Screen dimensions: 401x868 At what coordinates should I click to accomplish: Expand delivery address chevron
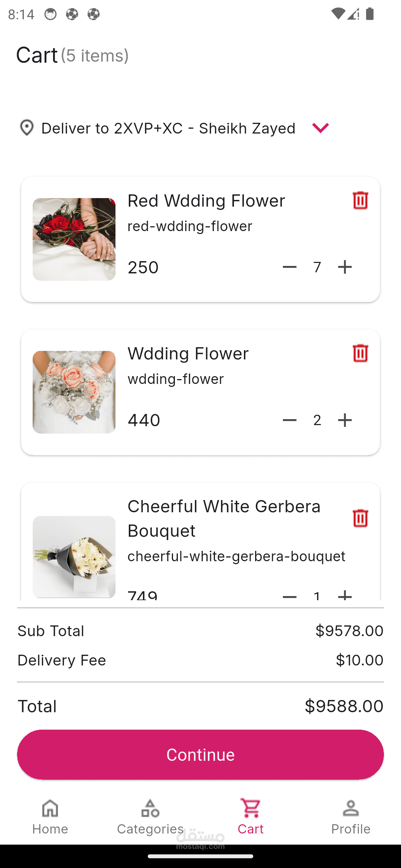[320, 128]
